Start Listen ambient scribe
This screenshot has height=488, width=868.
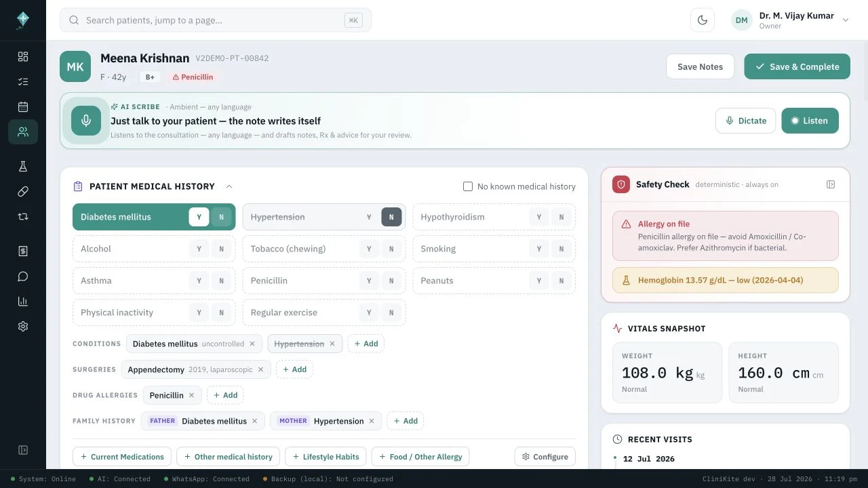810,121
